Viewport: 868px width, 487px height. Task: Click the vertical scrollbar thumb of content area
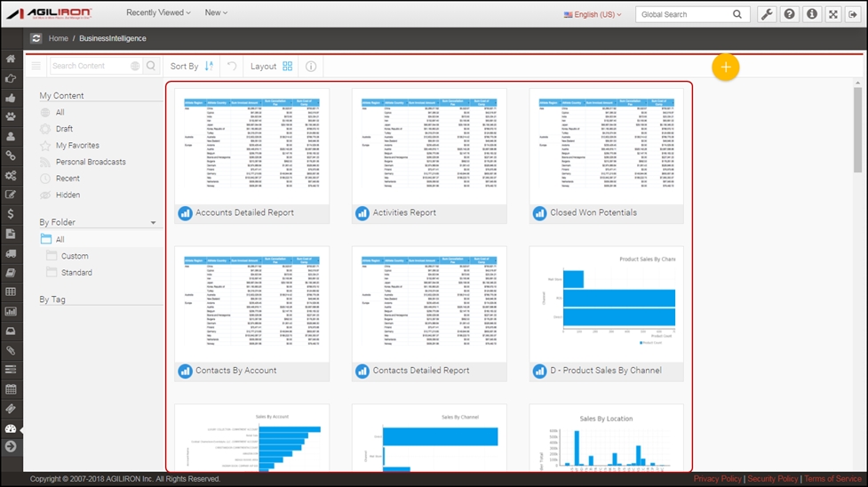click(857, 131)
